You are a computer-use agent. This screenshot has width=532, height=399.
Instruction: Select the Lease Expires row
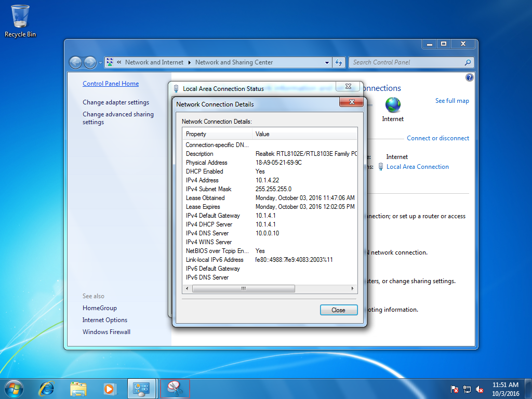pyautogui.click(x=270, y=207)
